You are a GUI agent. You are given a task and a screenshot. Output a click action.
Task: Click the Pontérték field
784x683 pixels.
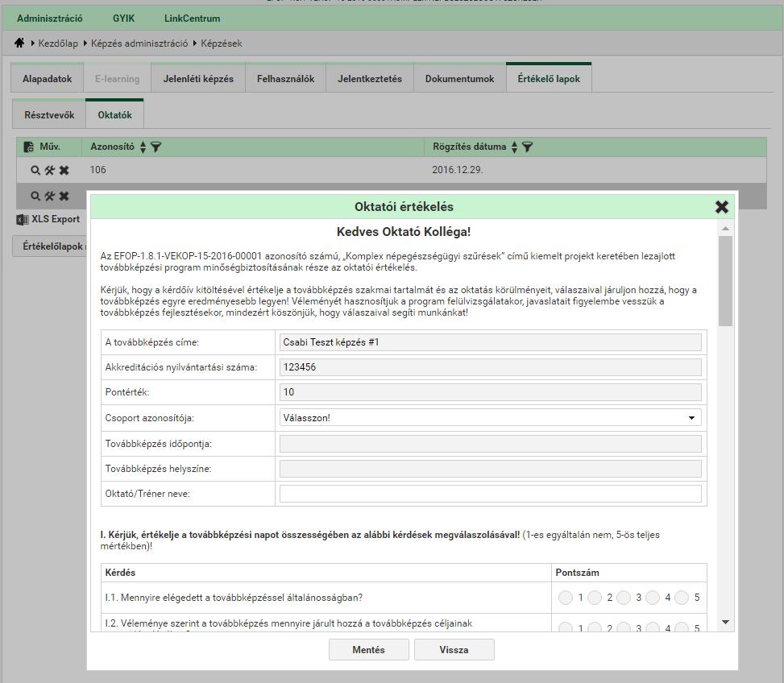[490, 392]
